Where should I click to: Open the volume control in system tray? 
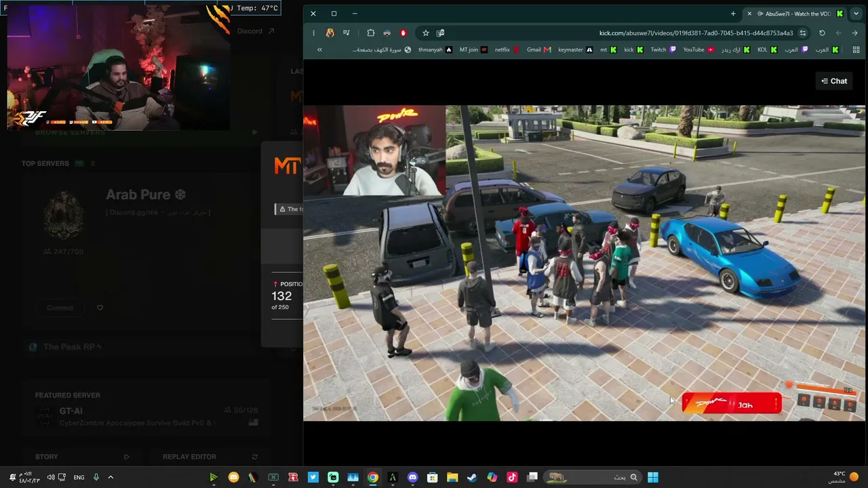coord(51,477)
